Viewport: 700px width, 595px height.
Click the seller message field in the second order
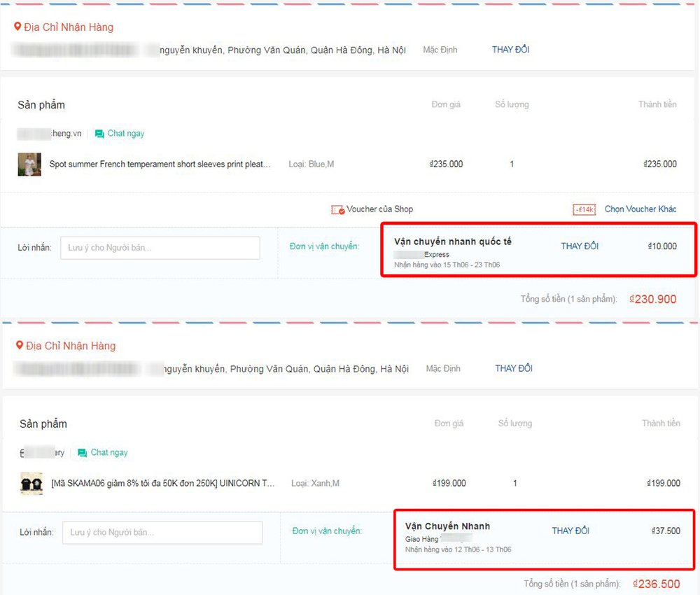coord(162,533)
